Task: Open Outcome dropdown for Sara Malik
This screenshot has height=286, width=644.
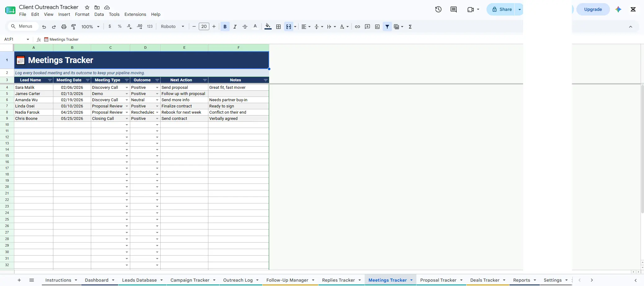Action: click(x=157, y=88)
